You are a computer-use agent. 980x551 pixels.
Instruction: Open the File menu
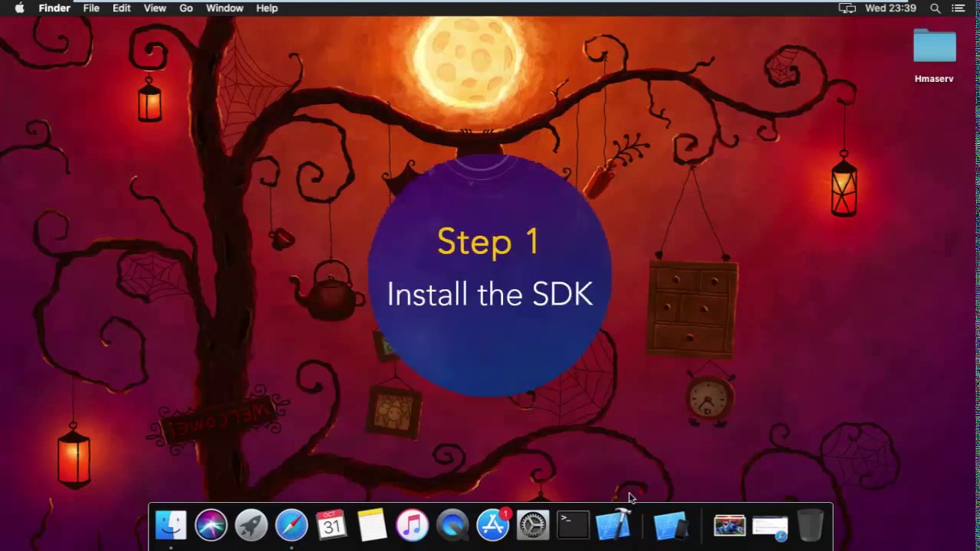coord(91,8)
